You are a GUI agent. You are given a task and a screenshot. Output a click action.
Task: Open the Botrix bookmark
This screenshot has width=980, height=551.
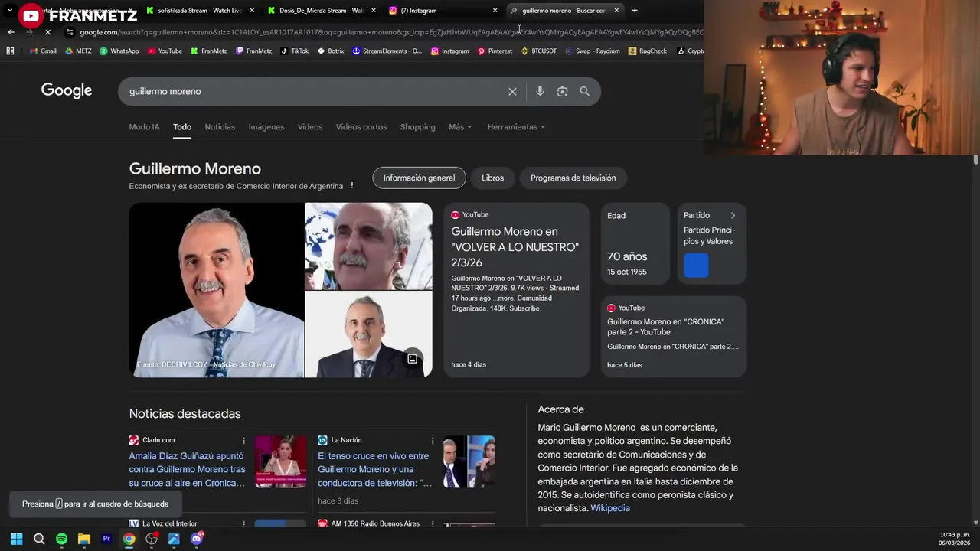tap(330, 51)
